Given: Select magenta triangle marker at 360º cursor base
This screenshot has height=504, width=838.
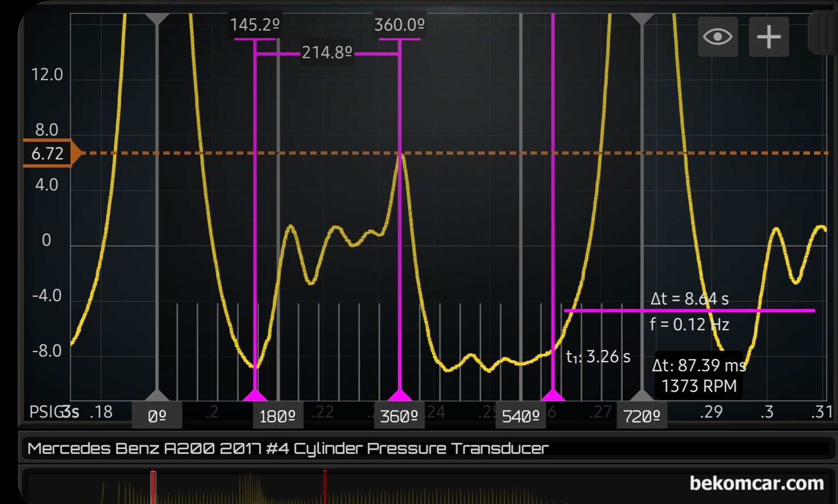Looking at the screenshot, I should point(400,395).
